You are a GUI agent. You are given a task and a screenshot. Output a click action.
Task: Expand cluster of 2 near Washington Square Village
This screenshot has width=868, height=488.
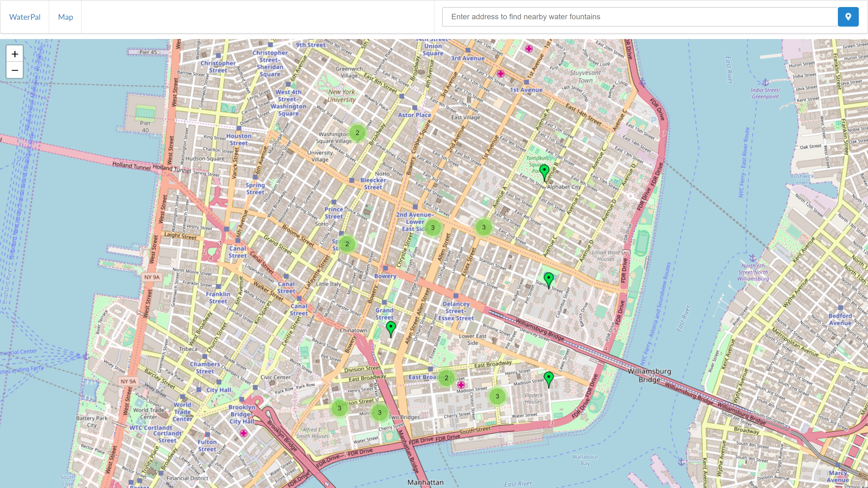pyautogui.click(x=357, y=133)
